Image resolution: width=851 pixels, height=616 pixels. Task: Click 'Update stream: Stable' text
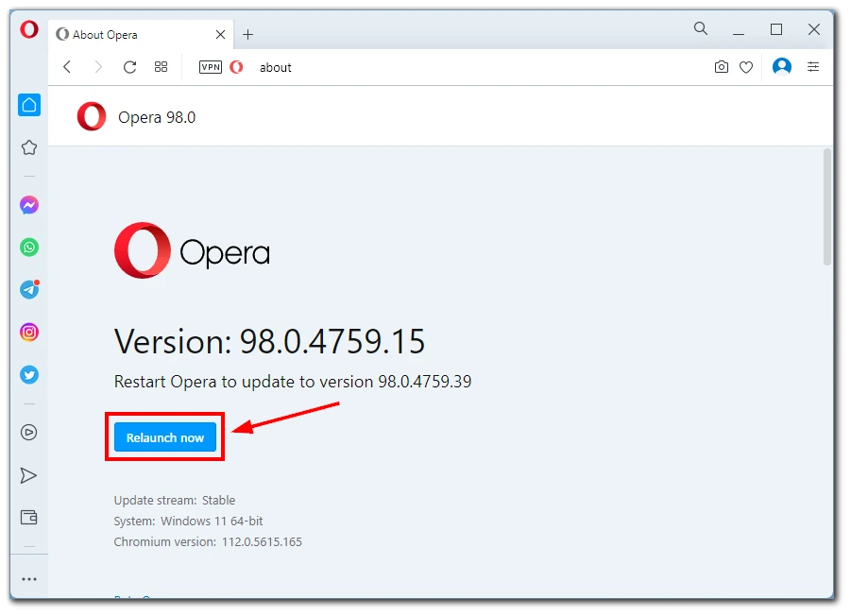175,501
